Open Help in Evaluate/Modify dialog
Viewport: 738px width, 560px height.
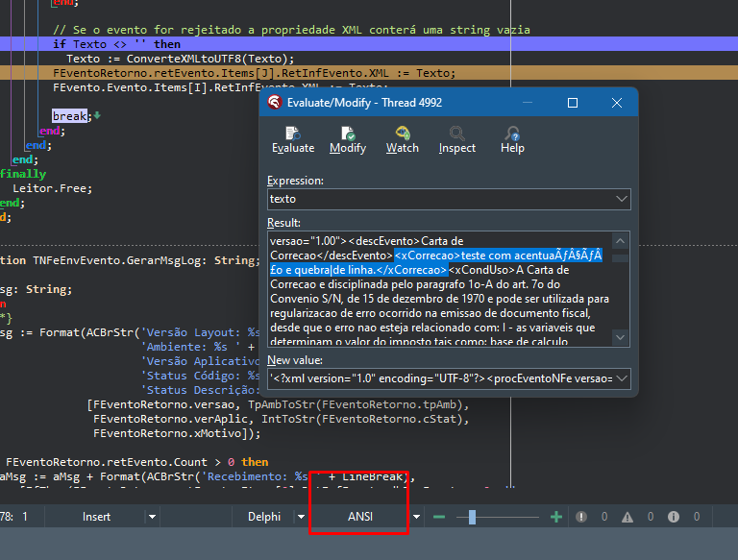[x=512, y=140]
